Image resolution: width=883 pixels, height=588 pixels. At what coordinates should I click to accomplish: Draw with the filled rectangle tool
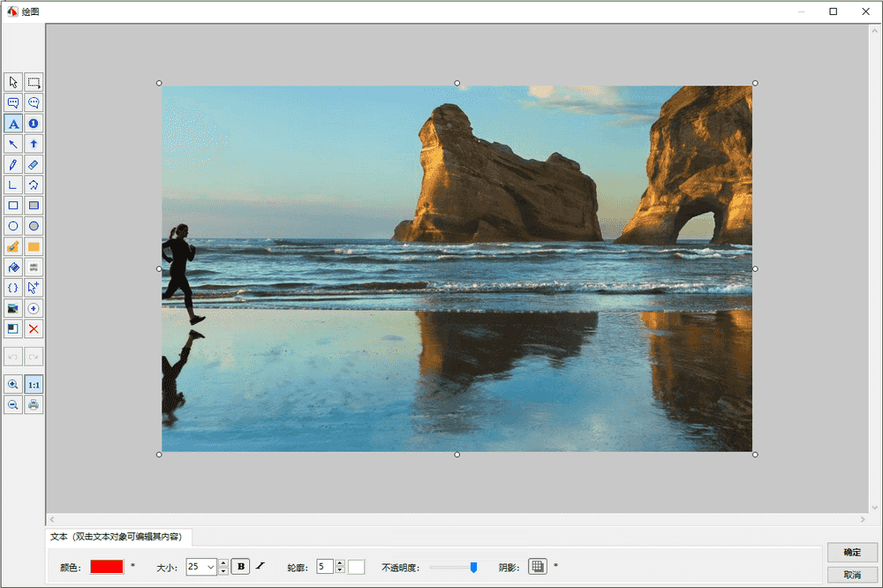click(34, 206)
